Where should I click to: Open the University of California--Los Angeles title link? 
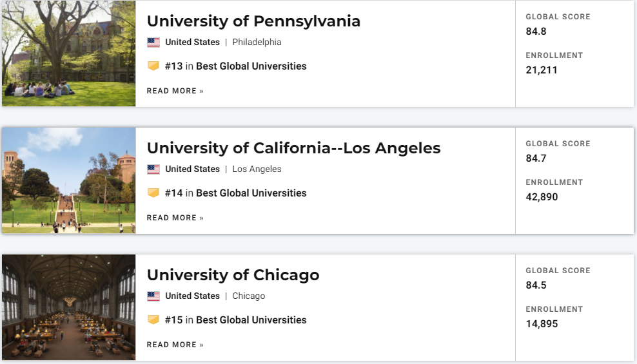pos(293,148)
